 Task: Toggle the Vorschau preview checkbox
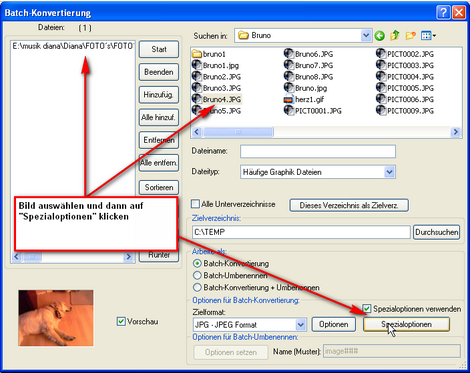[121, 322]
